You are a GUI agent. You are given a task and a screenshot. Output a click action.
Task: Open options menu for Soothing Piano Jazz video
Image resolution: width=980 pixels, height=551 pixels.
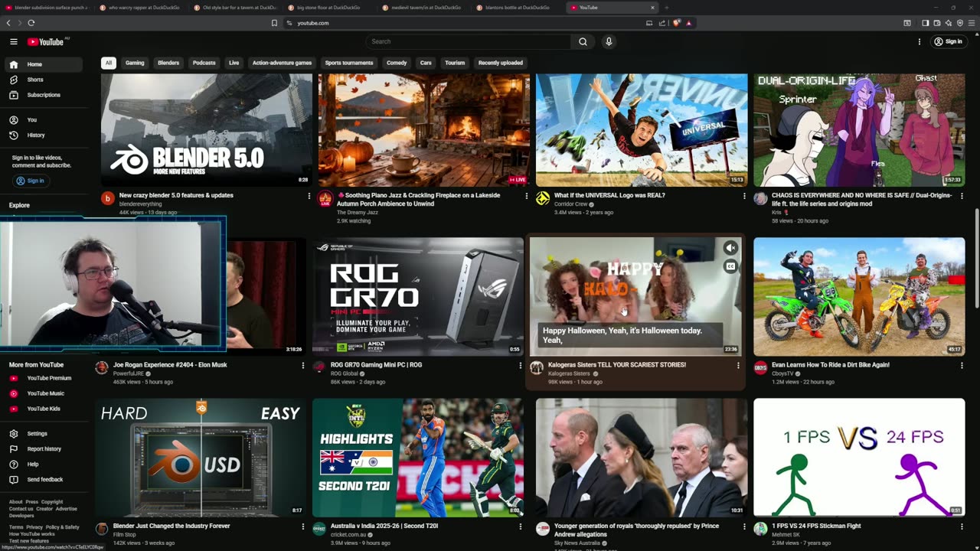pyautogui.click(x=527, y=196)
